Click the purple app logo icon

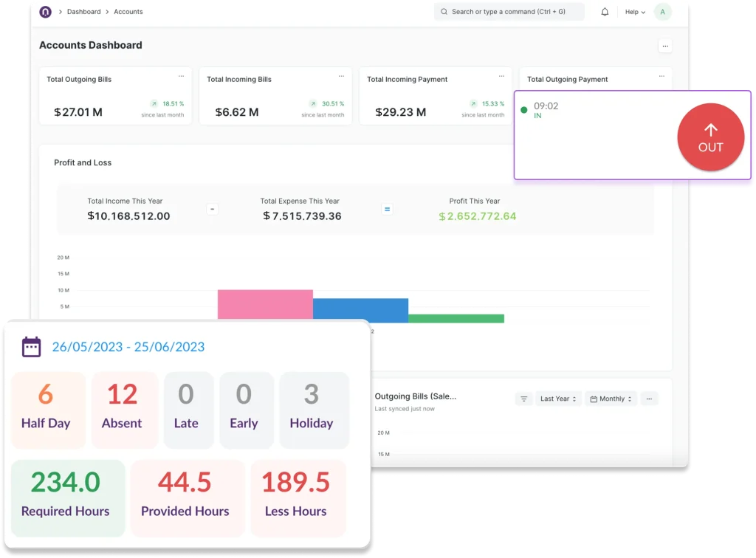[x=46, y=12]
